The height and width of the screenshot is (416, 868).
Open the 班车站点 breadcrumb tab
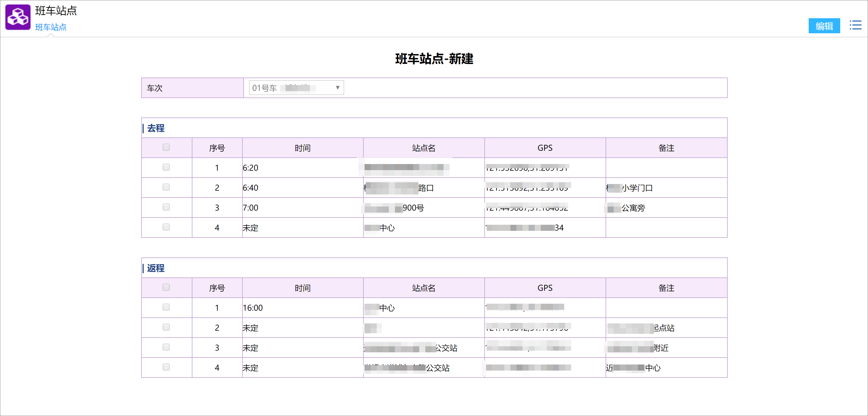coord(51,27)
